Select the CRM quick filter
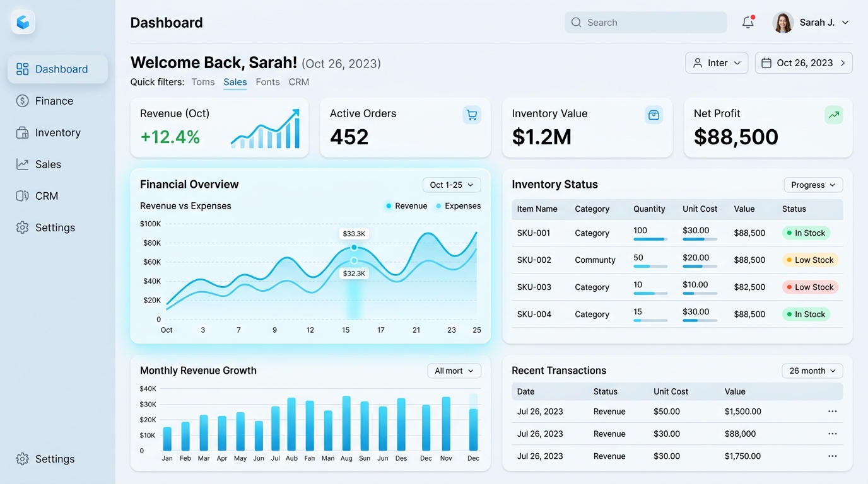 click(299, 82)
